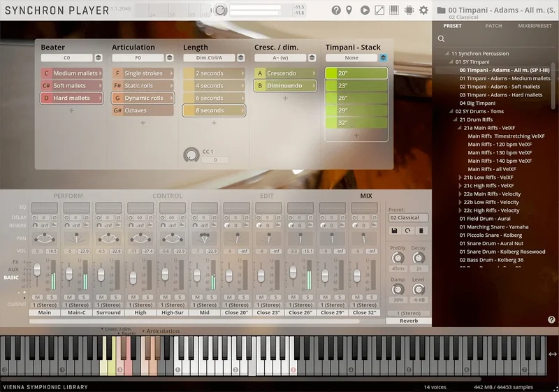Viewport: 559px width, 392px height.
Task: Expand the 21b Low Riffs - VelXF folder
Action: (460, 177)
